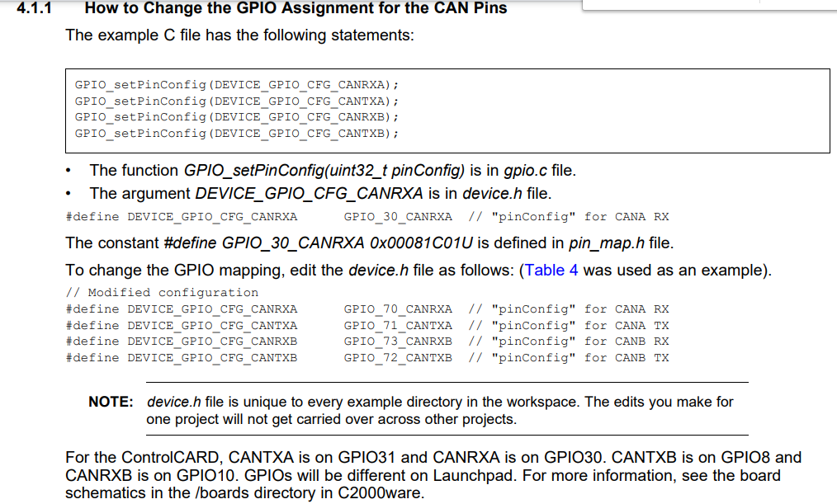Click the GPIO_setPinConfig CANRXB line in code box
837x504 pixels.
[236, 117]
